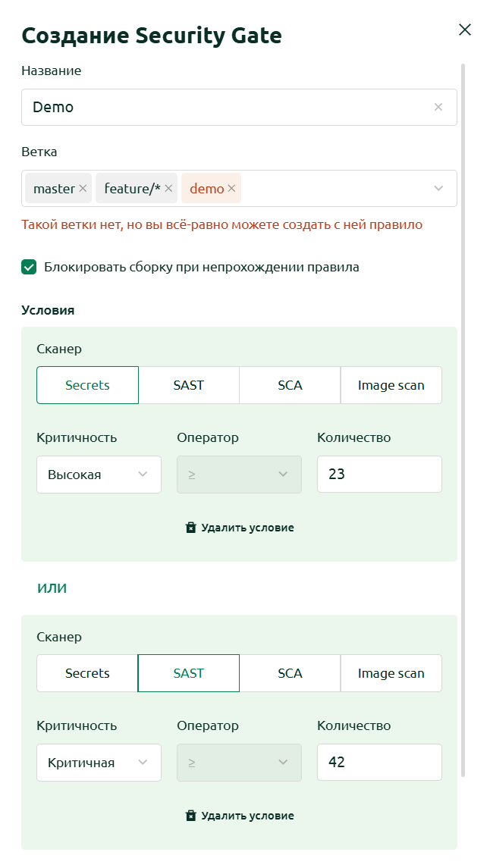The image size is (490, 868).
Task: Open the first condition's operator dropdown
Action: tap(239, 475)
